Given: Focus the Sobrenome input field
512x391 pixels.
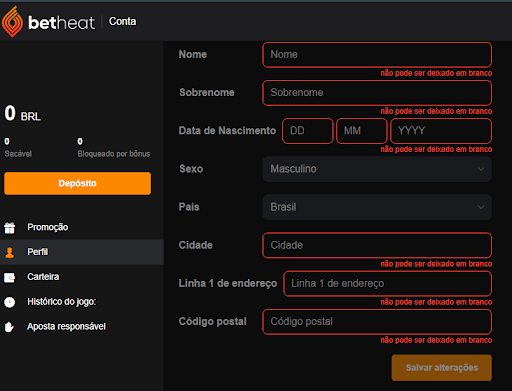Looking at the screenshot, I should pyautogui.click(x=377, y=93).
